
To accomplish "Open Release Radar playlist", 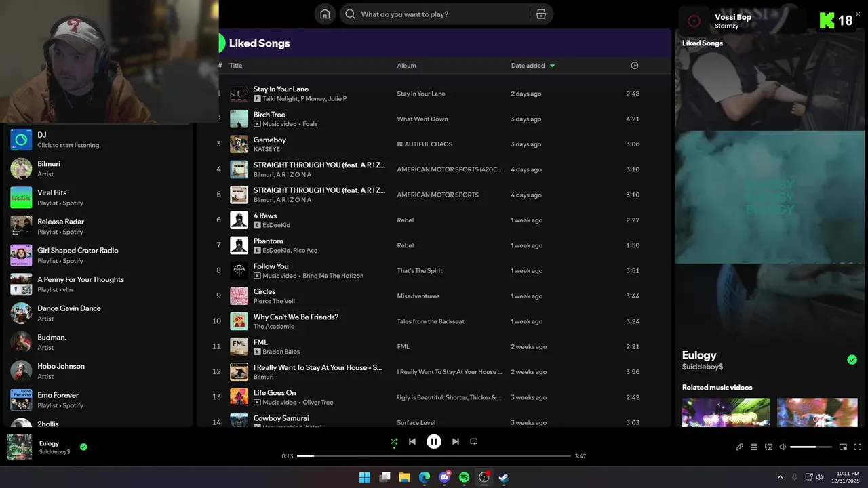I will (x=98, y=226).
